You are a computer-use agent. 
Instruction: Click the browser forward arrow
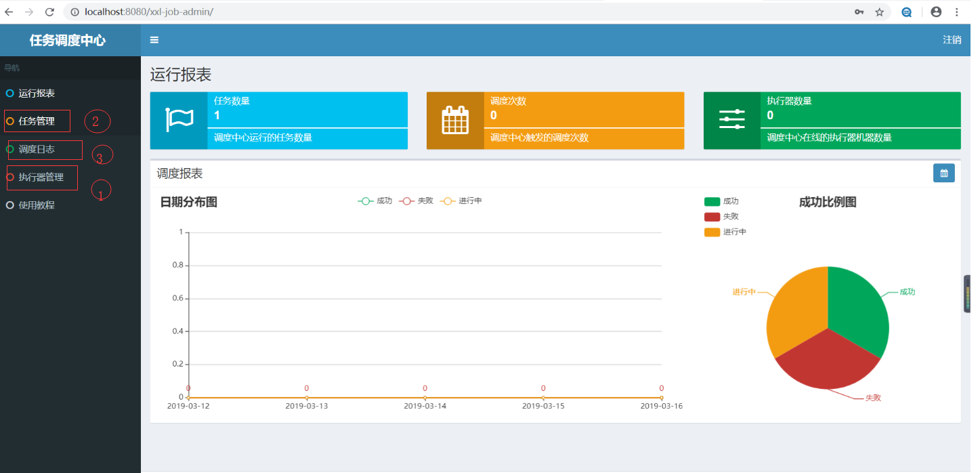tap(29, 12)
